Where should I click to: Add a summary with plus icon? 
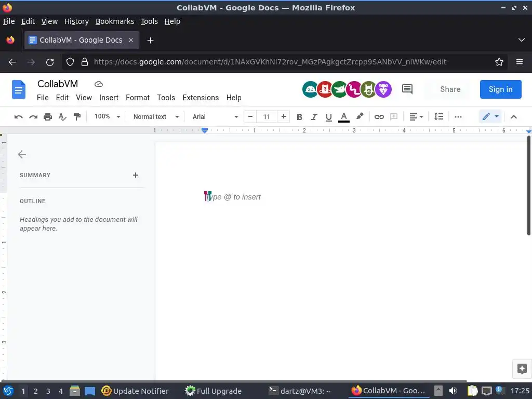pyautogui.click(x=136, y=175)
